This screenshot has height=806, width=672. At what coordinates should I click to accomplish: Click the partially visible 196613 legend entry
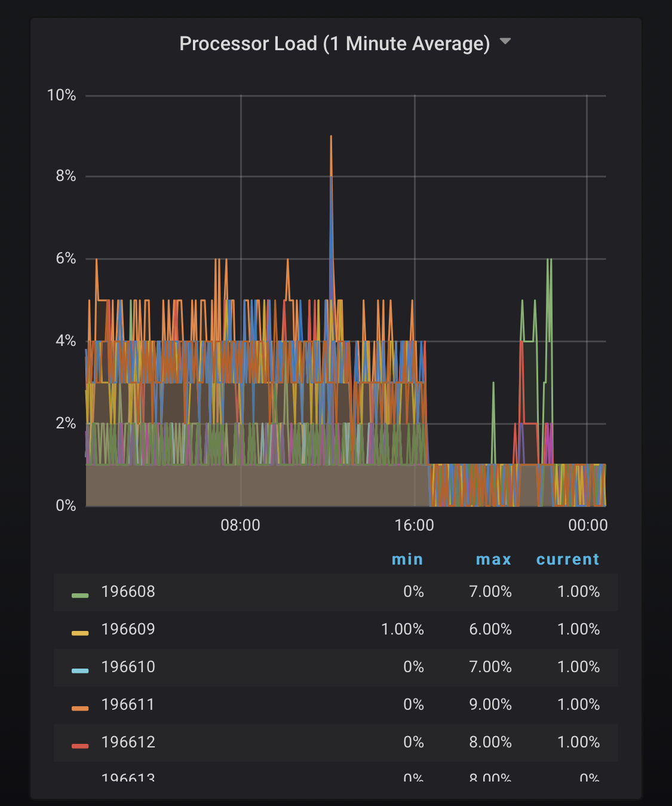(128, 778)
